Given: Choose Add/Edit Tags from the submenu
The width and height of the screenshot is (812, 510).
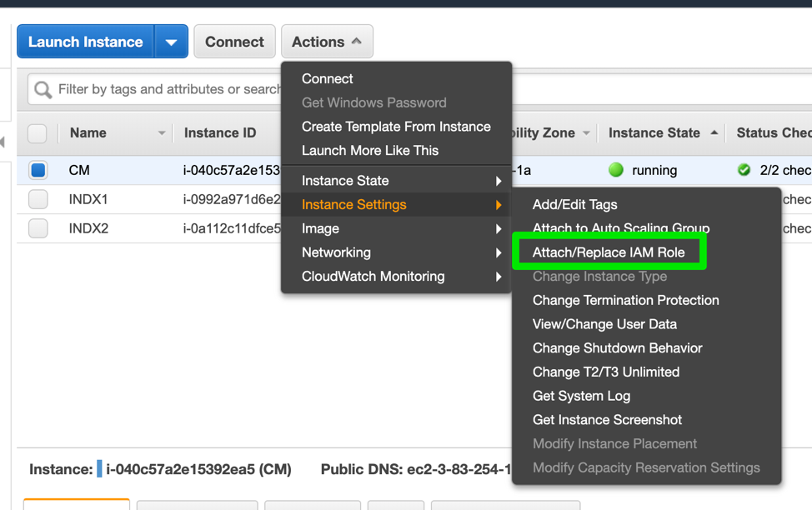Looking at the screenshot, I should point(575,203).
